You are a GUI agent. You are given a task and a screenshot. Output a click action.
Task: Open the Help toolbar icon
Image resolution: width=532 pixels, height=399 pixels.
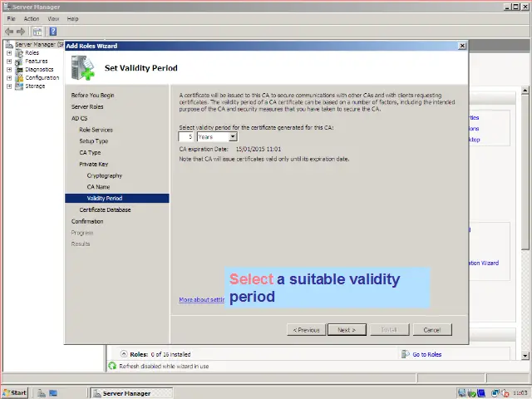tap(53, 32)
